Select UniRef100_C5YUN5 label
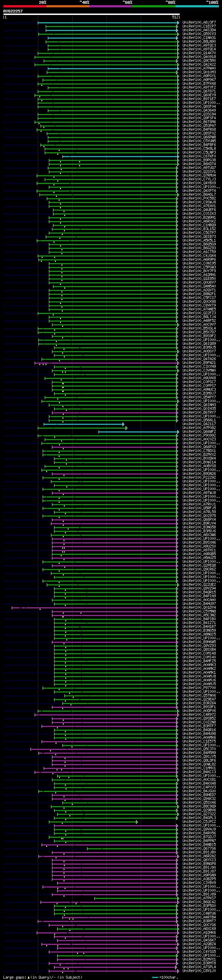This screenshot has width=222, height=980. 199,141
